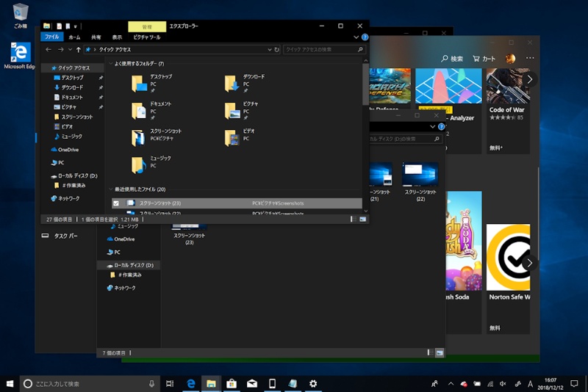Select ネットワーク in front Explorer sidebar

(65, 198)
